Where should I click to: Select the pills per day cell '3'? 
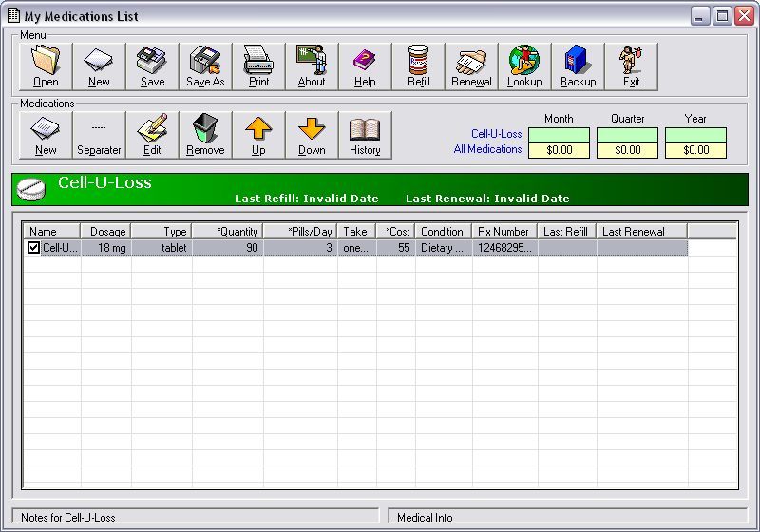coord(300,248)
